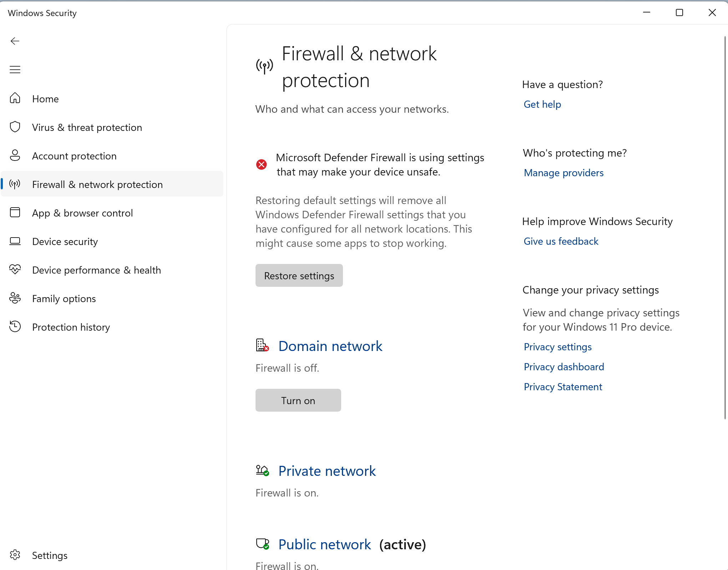728x570 pixels.
Task: Select Firewall & network protection menu item
Action: [x=97, y=184]
